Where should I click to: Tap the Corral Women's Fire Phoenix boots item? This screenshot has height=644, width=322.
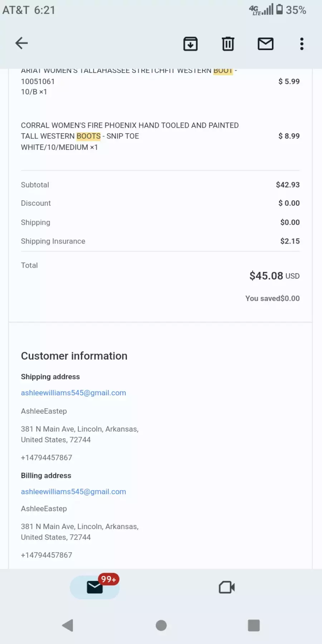pos(130,136)
